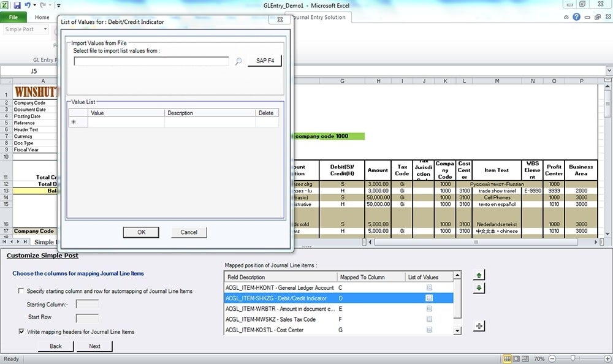Screen dimensions: 613x364
Task: Click the Save icon in quick access toolbar
Action: [x=17, y=5]
